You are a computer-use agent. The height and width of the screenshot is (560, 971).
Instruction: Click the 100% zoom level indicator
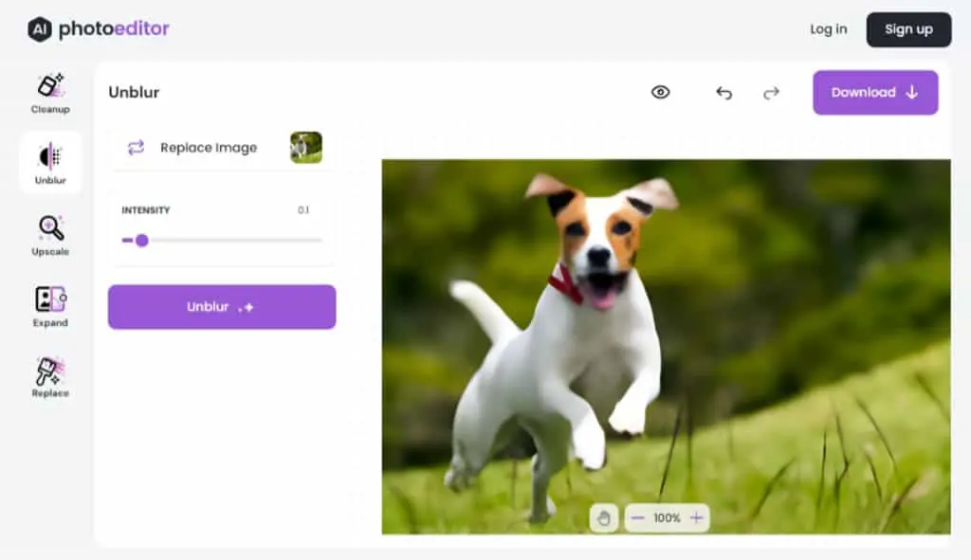coord(667,518)
